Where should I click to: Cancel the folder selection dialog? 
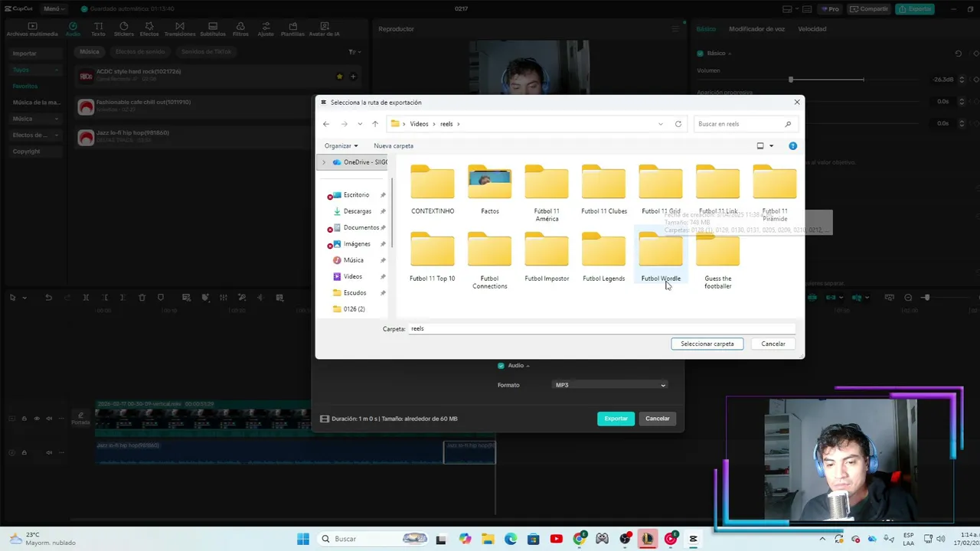[x=773, y=344]
